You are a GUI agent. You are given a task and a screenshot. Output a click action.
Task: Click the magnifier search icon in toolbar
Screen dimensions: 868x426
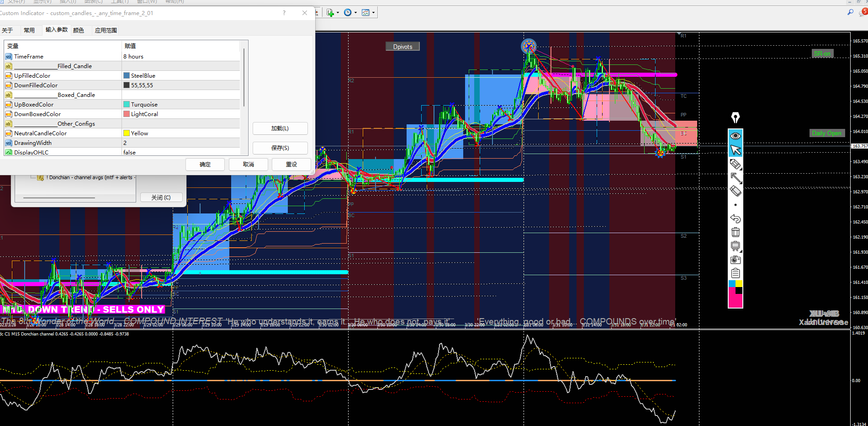[850, 12]
